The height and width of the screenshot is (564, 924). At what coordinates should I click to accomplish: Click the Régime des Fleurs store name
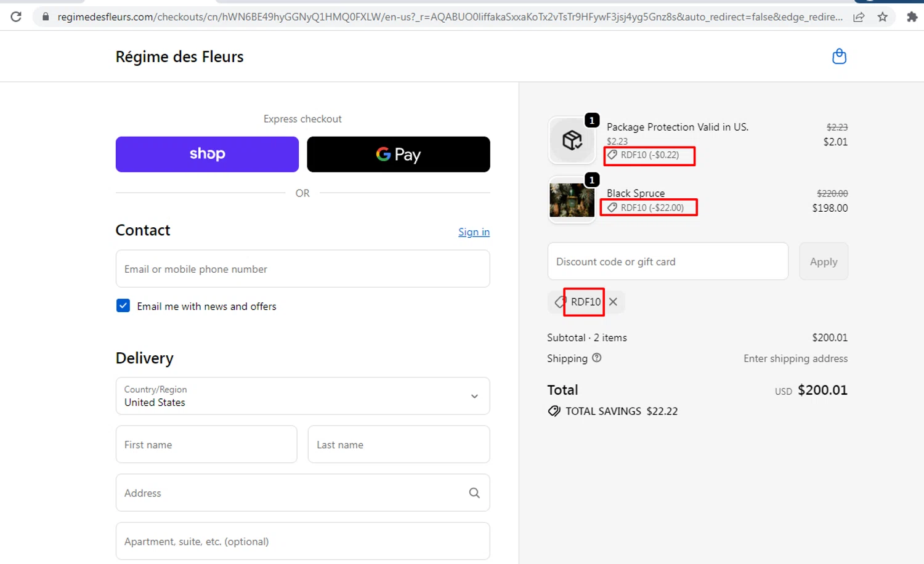tap(179, 57)
